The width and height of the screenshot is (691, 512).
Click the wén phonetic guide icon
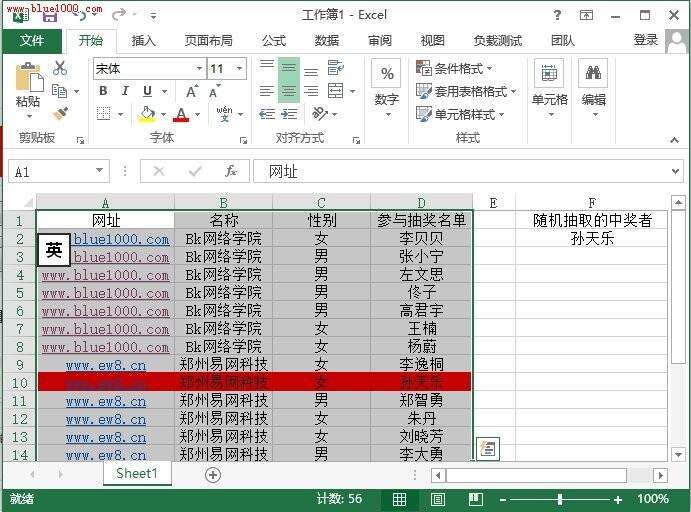click(224, 114)
